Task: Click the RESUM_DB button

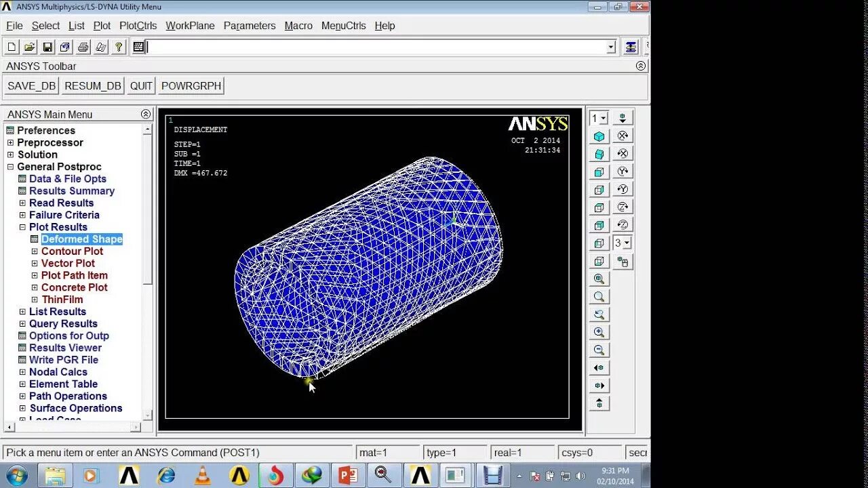Action: click(93, 86)
